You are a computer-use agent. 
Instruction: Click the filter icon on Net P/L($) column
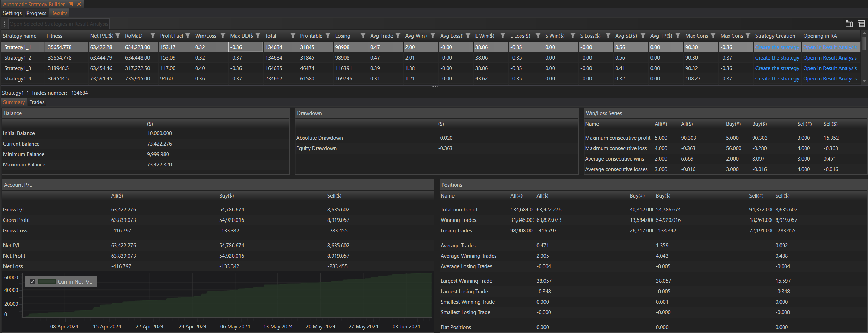[118, 36]
